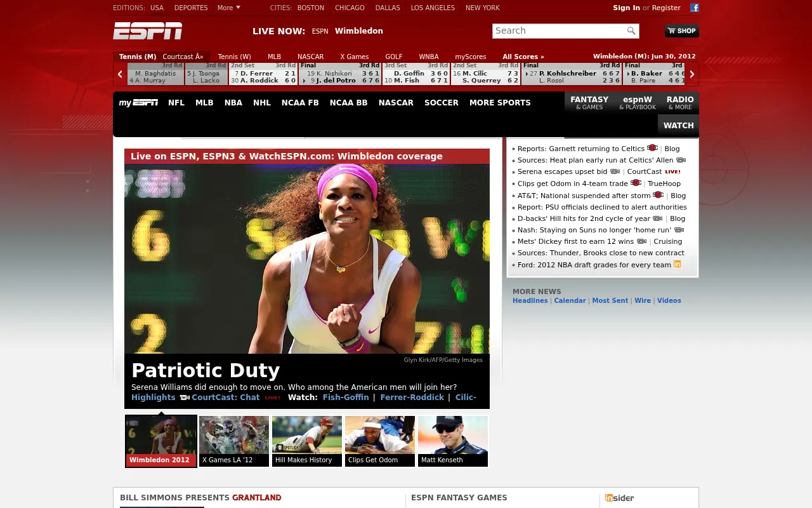The height and width of the screenshot is (508, 812).
Task: Play video icon next to Nash headline
Action: pos(679,230)
